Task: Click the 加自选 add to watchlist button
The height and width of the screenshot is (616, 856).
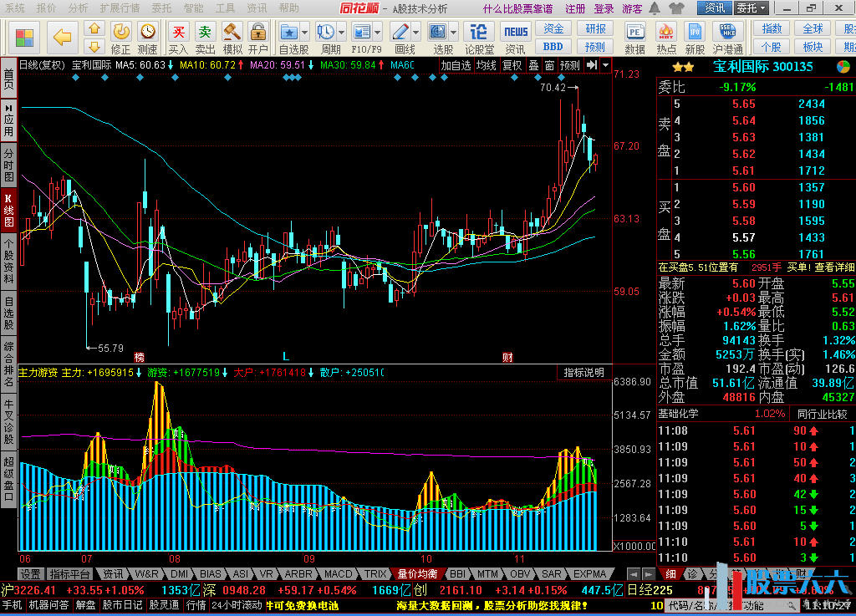Action: click(x=456, y=65)
